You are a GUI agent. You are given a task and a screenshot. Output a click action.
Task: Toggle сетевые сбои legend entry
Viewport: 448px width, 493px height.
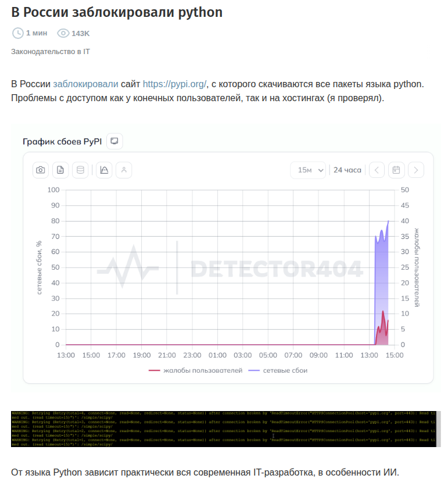(278, 371)
